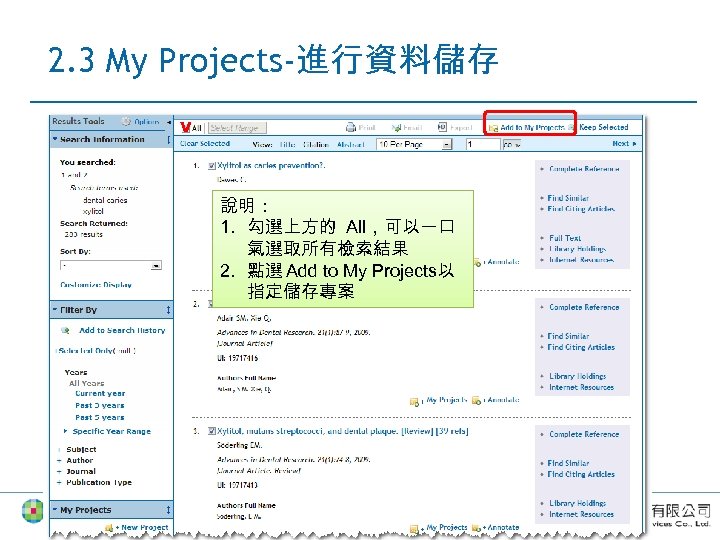Click Annotate icon on first result

477,262
